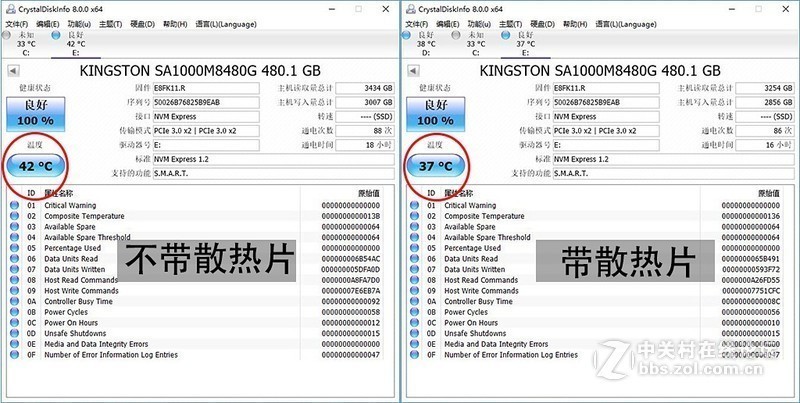Select Power On Hours row in left window
Screen dimensions: 800x403
pos(196,323)
